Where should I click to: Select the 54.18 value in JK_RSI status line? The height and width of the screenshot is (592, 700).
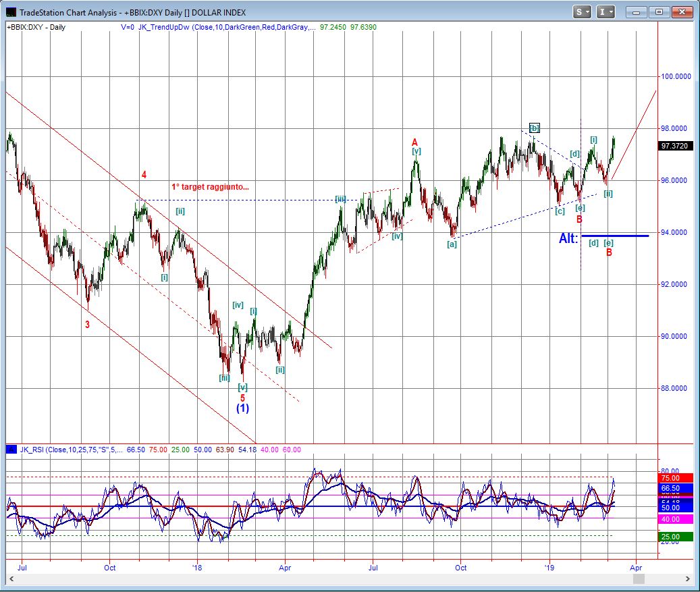[x=247, y=450]
